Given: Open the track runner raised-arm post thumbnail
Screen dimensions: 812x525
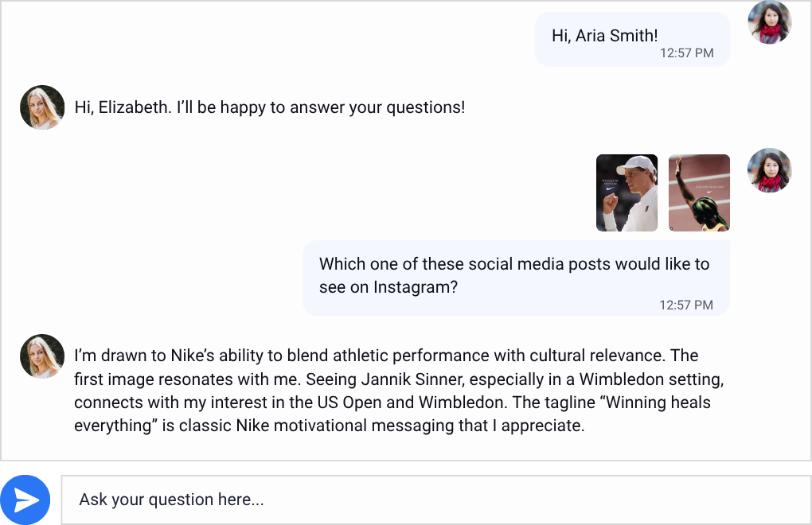Looking at the screenshot, I should click(699, 193).
